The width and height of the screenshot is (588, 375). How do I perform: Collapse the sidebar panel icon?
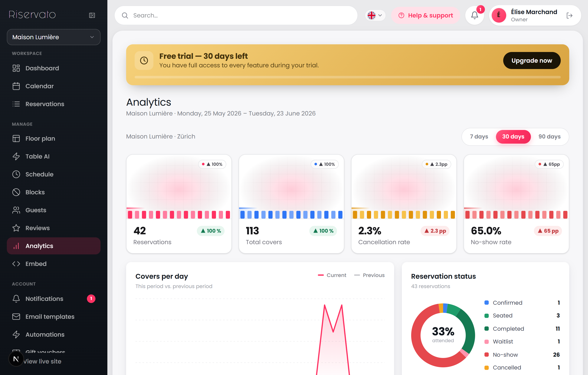click(92, 15)
